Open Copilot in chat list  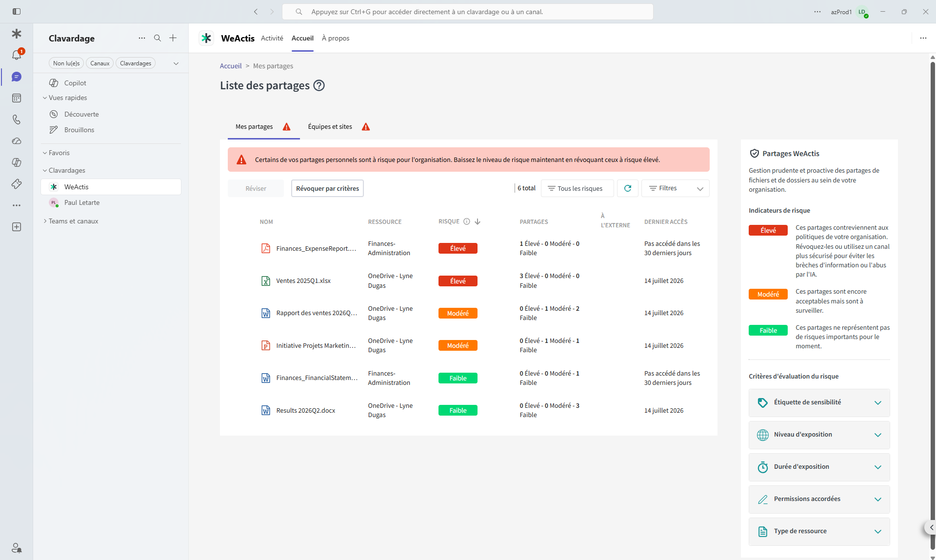tap(111, 83)
